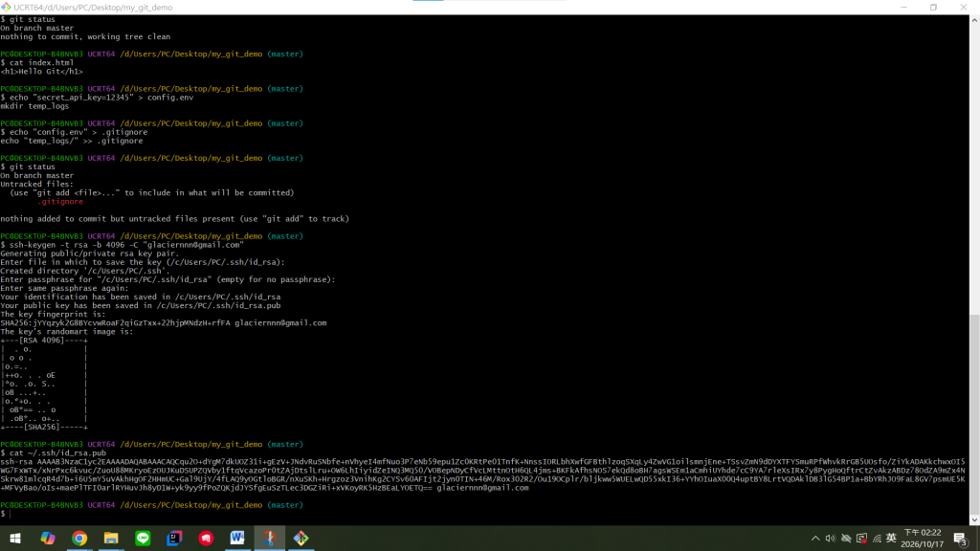Show hidden system tray icons
This screenshot has width=980, height=551.
point(815,539)
